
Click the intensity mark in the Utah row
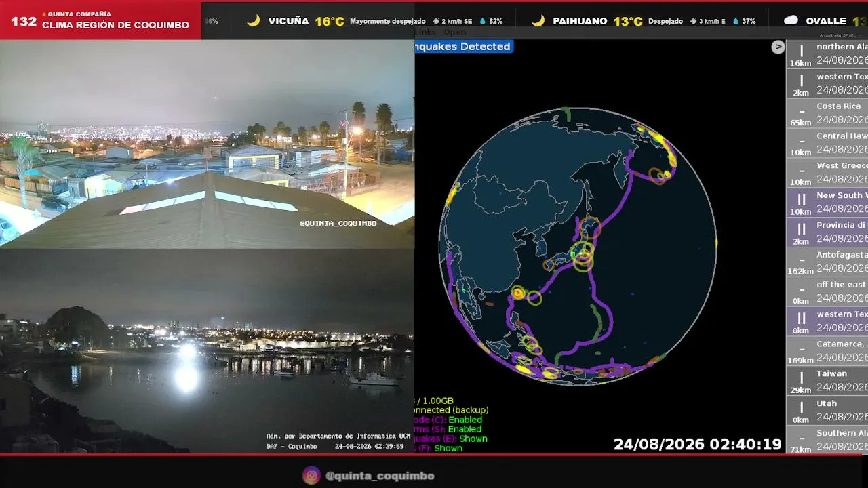tap(801, 408)
